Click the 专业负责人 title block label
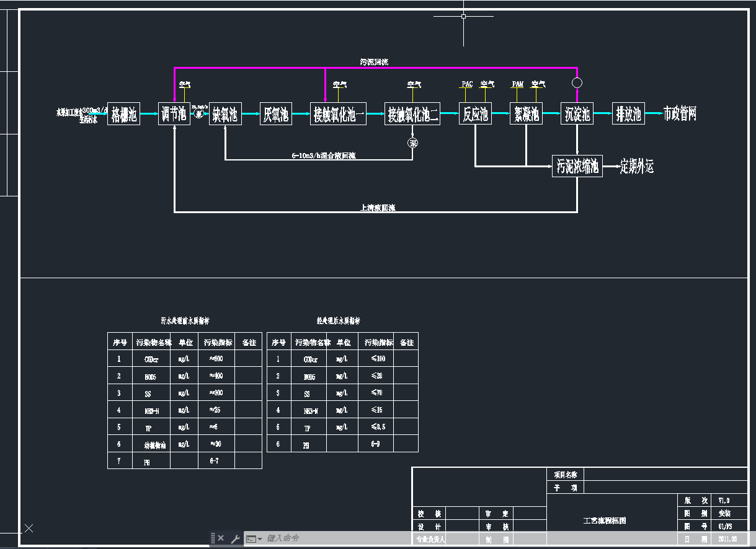Viewport: 756px width, 549px height. [x=430, y=539]
